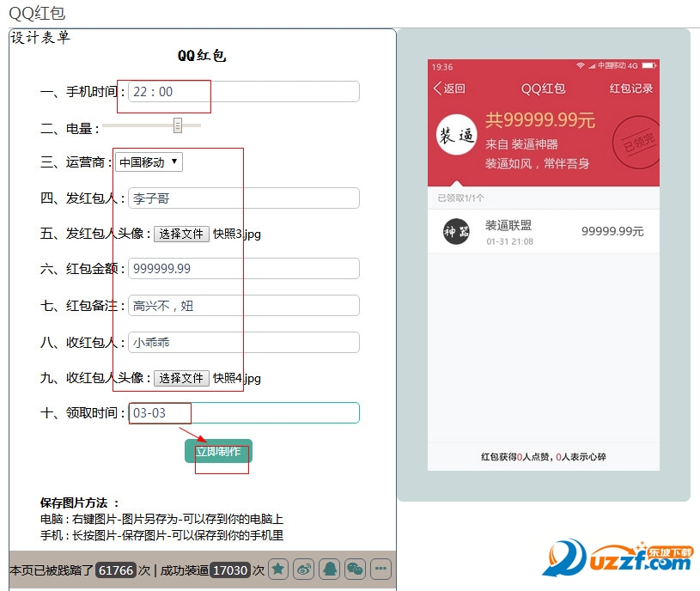Viewport: 700px width, 591px height.
Task: Click 选择文件 to upload the receiver avatar
Action: tap(181, 378)
